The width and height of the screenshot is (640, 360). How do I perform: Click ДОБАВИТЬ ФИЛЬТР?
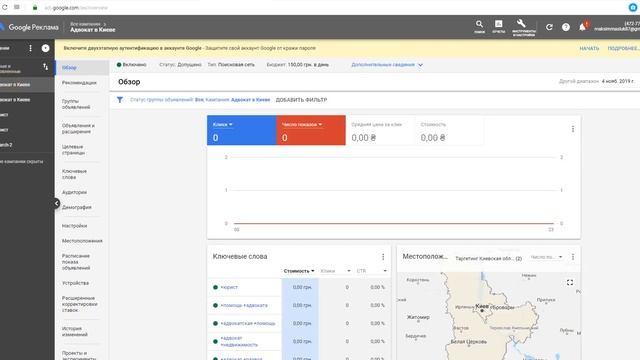(301, 100)
